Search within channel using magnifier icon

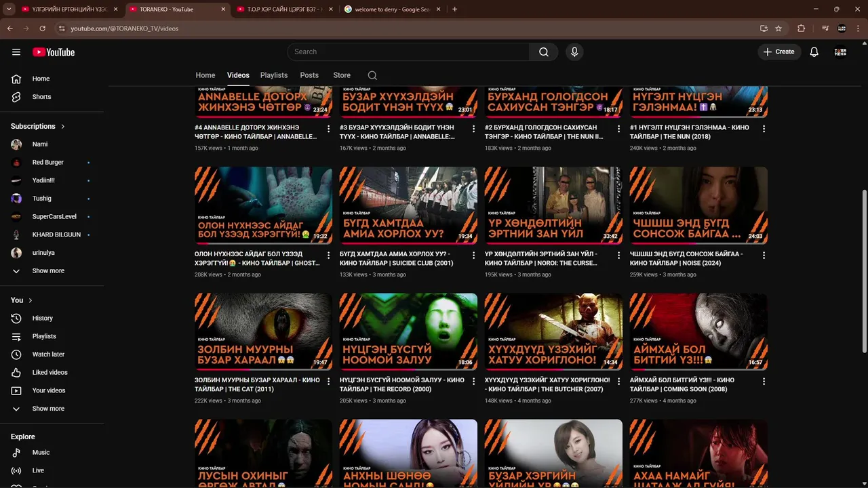point(372,75)
